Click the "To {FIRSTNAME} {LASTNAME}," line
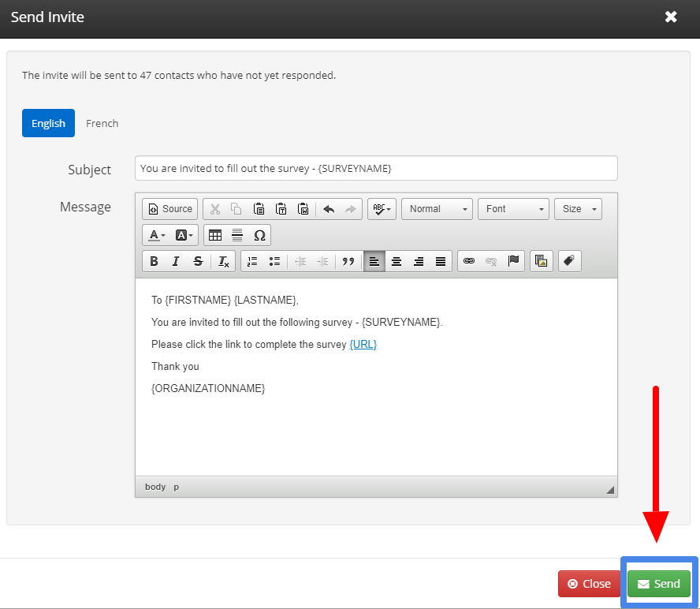 point(225,300)
